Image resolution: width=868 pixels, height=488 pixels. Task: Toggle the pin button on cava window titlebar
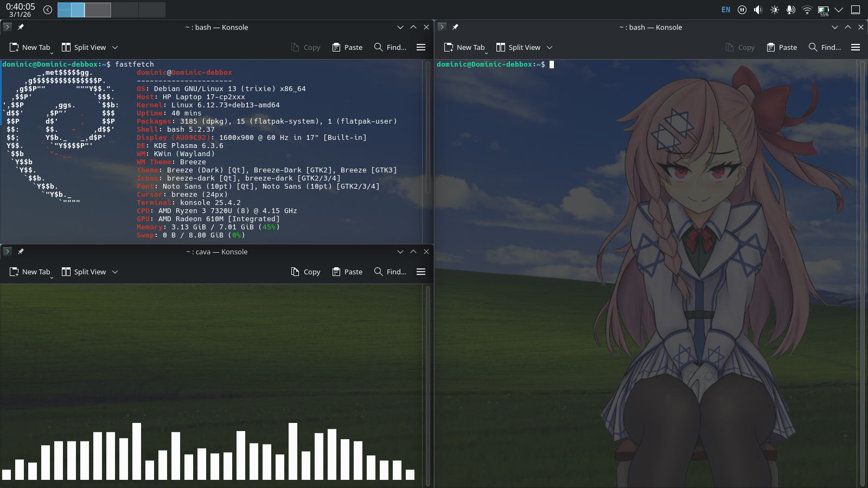pyautogui.click(x=21, y=252)
